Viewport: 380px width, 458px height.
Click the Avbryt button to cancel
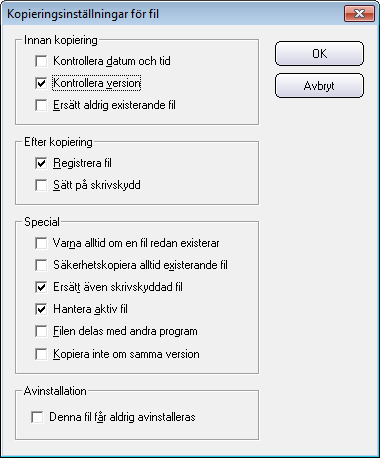pyautogui.click(x=319, y=86)
